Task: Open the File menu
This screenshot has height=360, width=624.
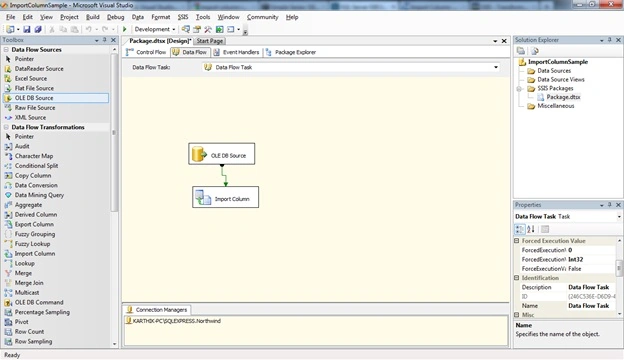Action: coord(11,17)
